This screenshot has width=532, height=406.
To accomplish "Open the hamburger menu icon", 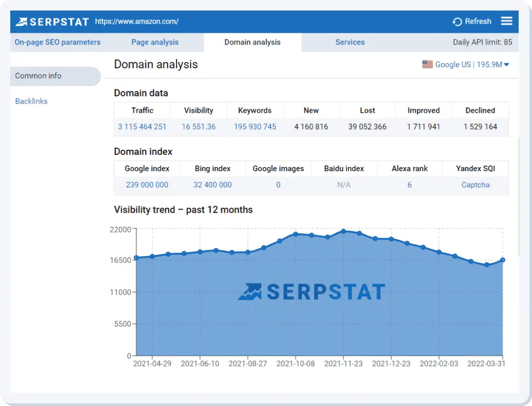I will pos(506,21).
